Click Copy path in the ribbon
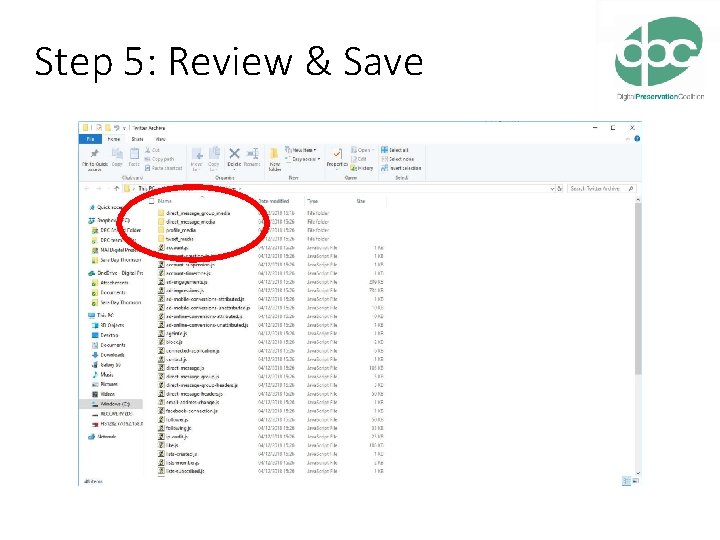Screen dimensions: 720x540 pos(159,159)
